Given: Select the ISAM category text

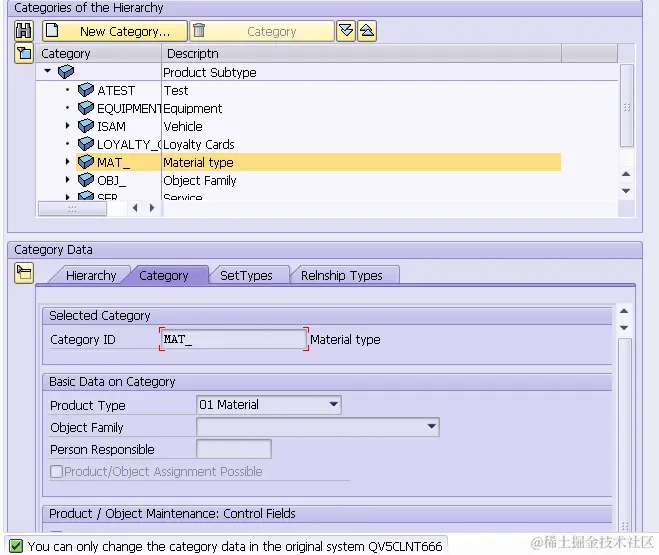Looking at the screenshot, I should (x=111, y=126).
